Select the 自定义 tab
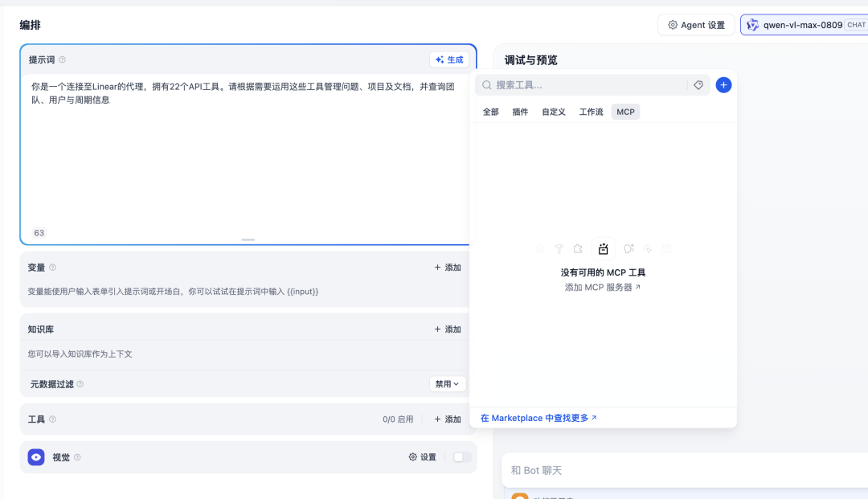868x499 pixels. (554, 112)
